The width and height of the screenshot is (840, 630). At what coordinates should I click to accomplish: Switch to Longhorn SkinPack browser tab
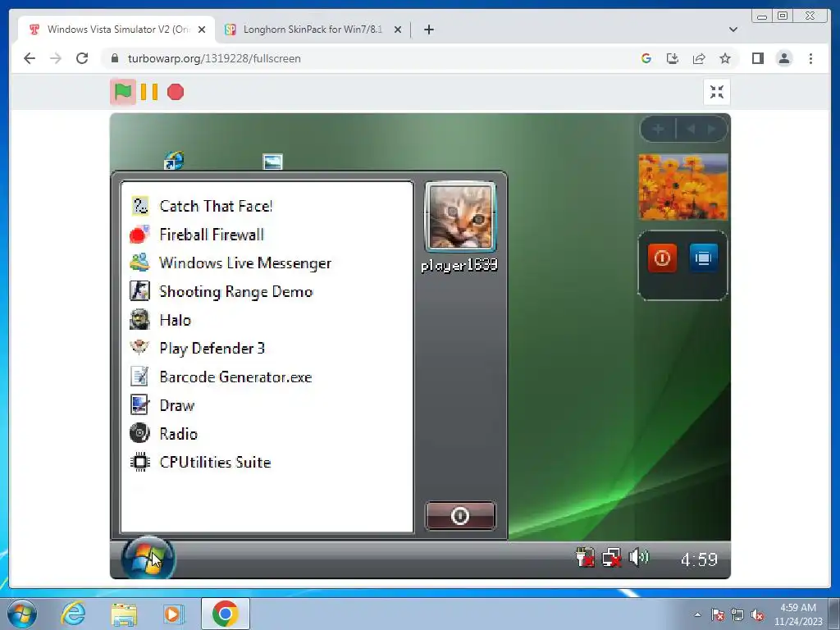[x=313, y=30]
